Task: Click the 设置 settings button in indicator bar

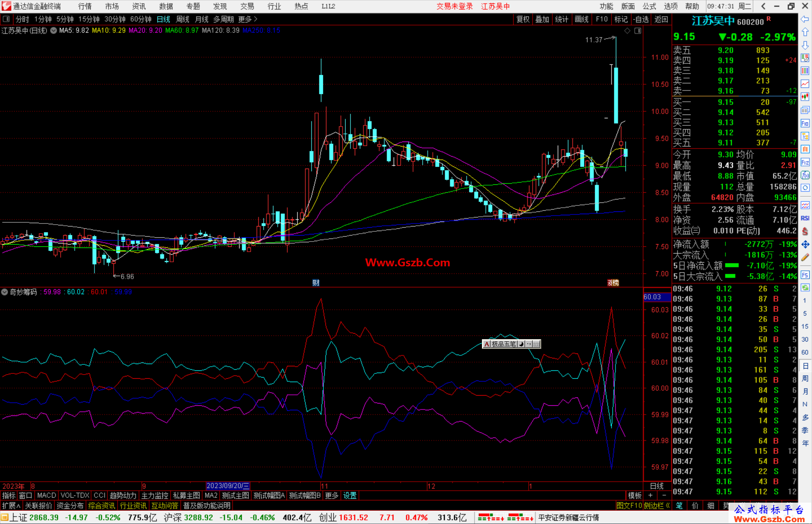Action: [350, 496]
